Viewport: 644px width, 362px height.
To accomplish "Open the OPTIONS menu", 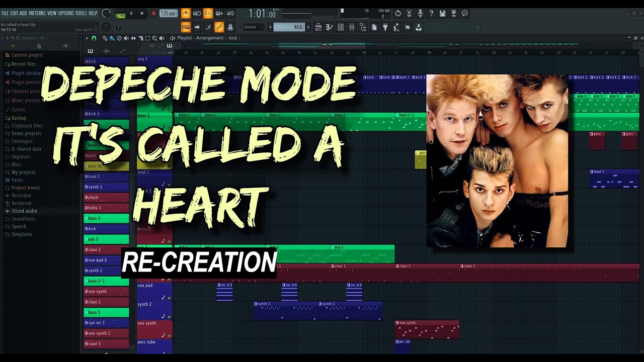I will (x=66, y=13).
